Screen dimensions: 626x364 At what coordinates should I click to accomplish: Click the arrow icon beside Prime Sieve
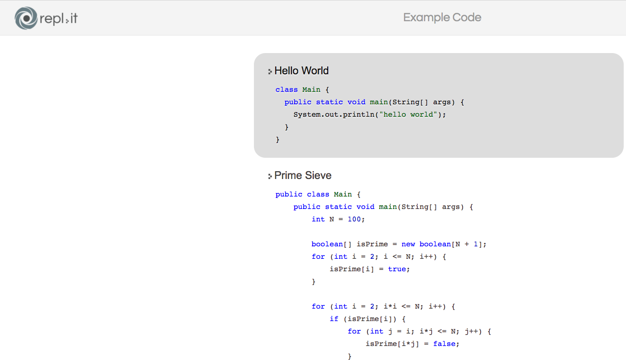pyautogui.click(x=270, y=176)
